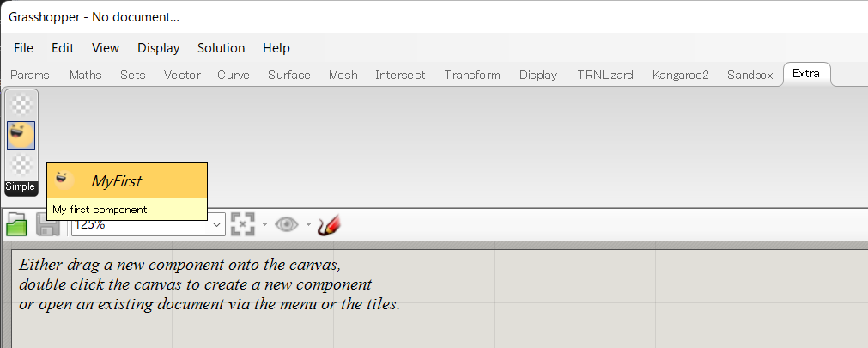Open the TRNLizard tab
Image resolution: width=868 pixels, height=348 pixels.
605,75
